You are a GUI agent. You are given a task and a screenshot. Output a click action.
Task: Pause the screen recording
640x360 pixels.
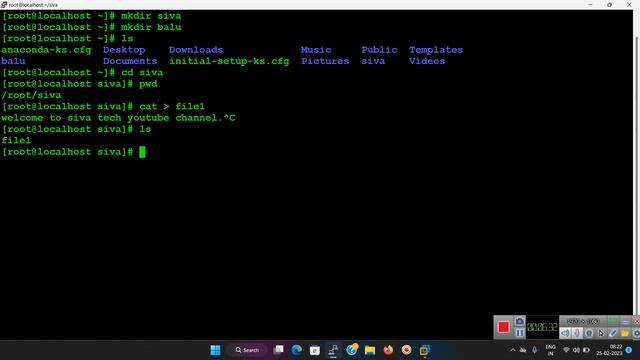click(x=519, y=333)
